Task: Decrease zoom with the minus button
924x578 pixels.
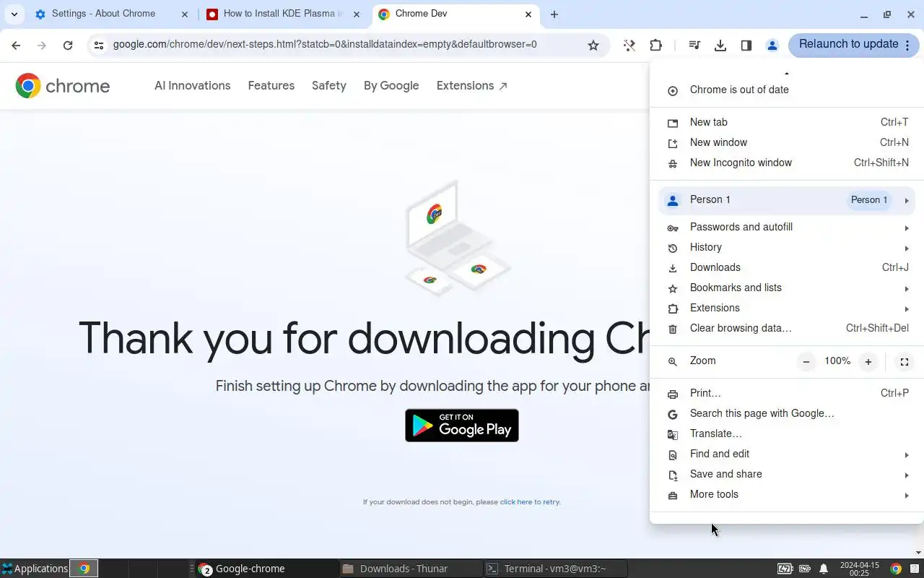Action: coord(806,362)
